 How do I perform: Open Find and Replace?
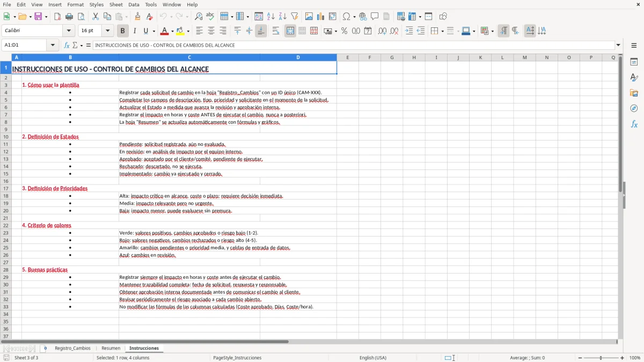199,17
